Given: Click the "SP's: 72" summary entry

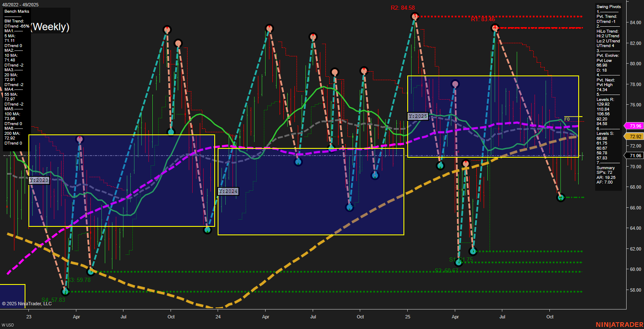Looking at the screenshot, I should click(x=605, y=173).
